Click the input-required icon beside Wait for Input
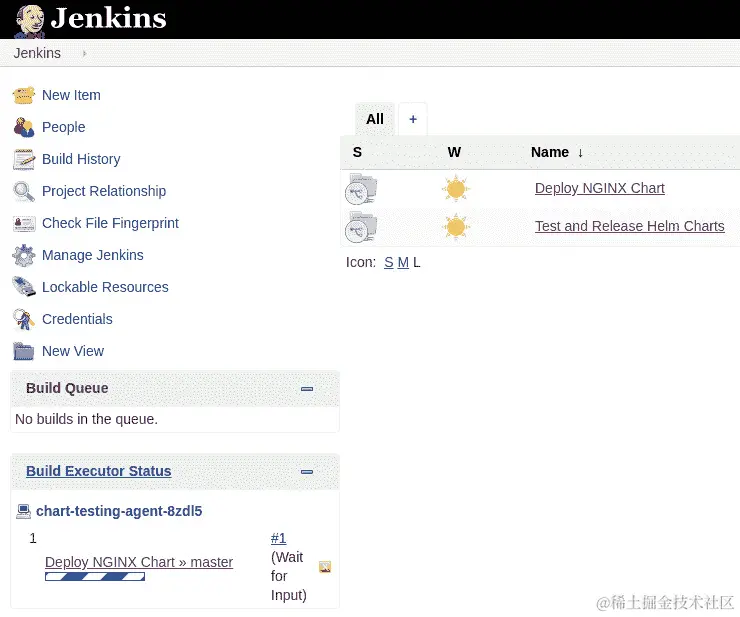The image size is (740, 617). [x=325, y=566]
